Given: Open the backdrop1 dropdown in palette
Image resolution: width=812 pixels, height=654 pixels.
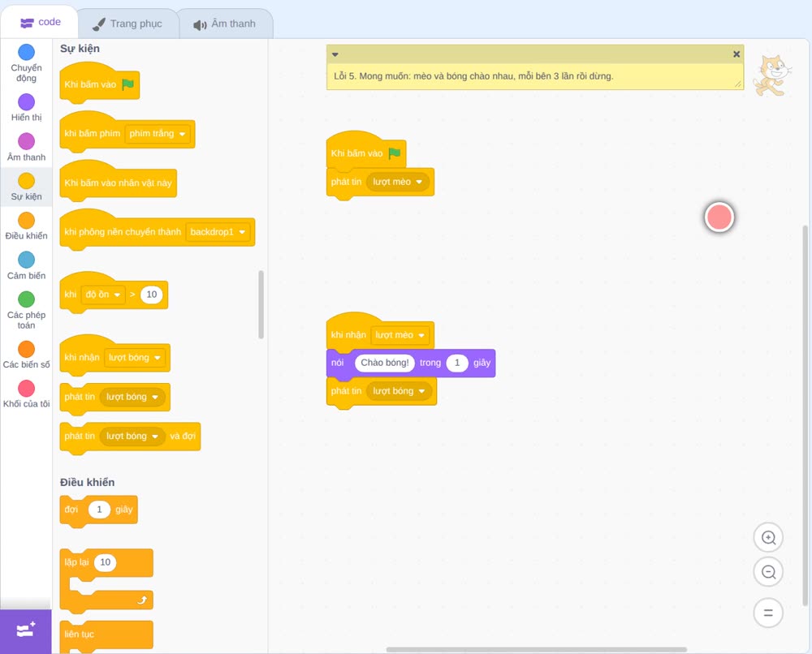Looking at the screenshot, I should coord(218,232).
